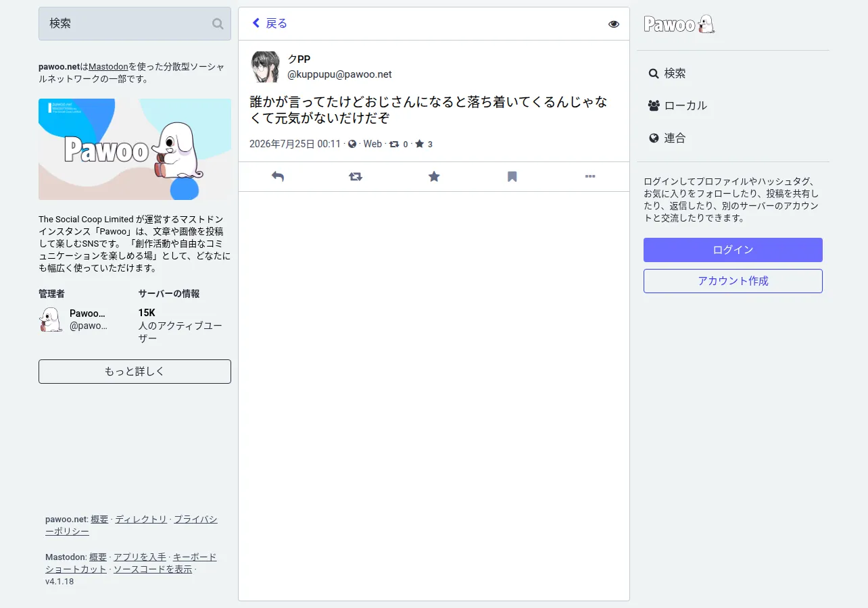Click the 管理者 heading
This screenshot has height=608, width=868.
point(52,294)
